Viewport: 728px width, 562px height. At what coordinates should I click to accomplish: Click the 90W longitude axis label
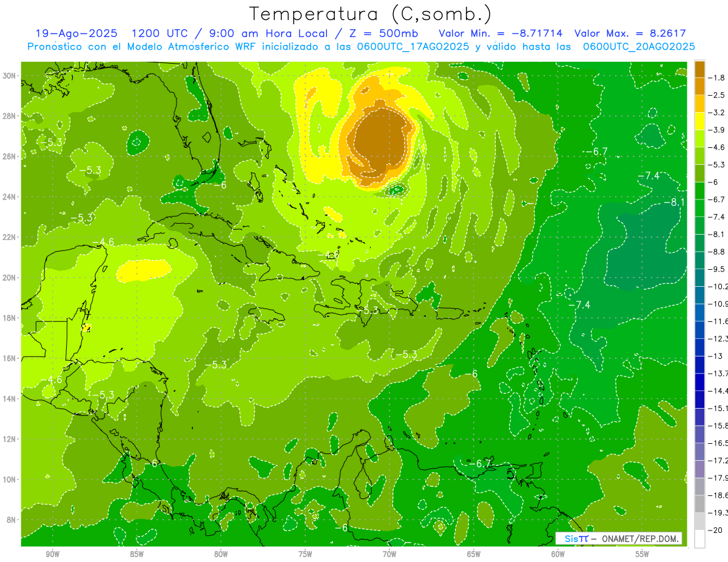(x=52, y=554)
